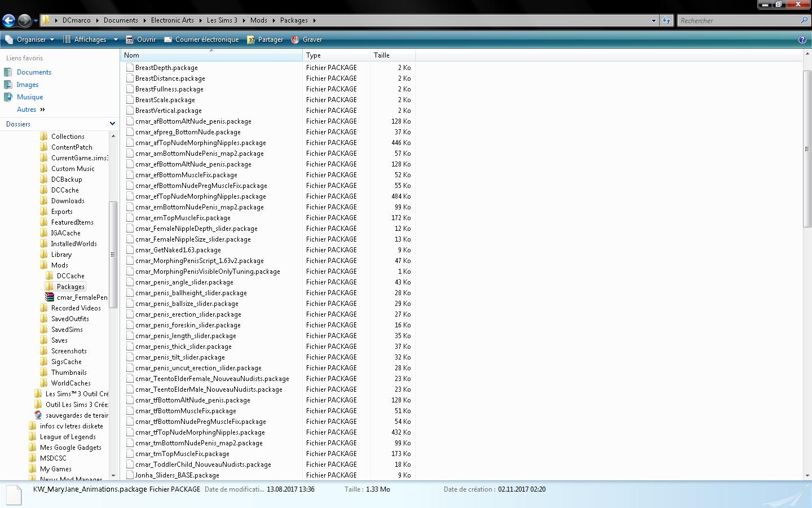Click details pane file icon for KW_MaryJane_Animations

coord(14,494)
